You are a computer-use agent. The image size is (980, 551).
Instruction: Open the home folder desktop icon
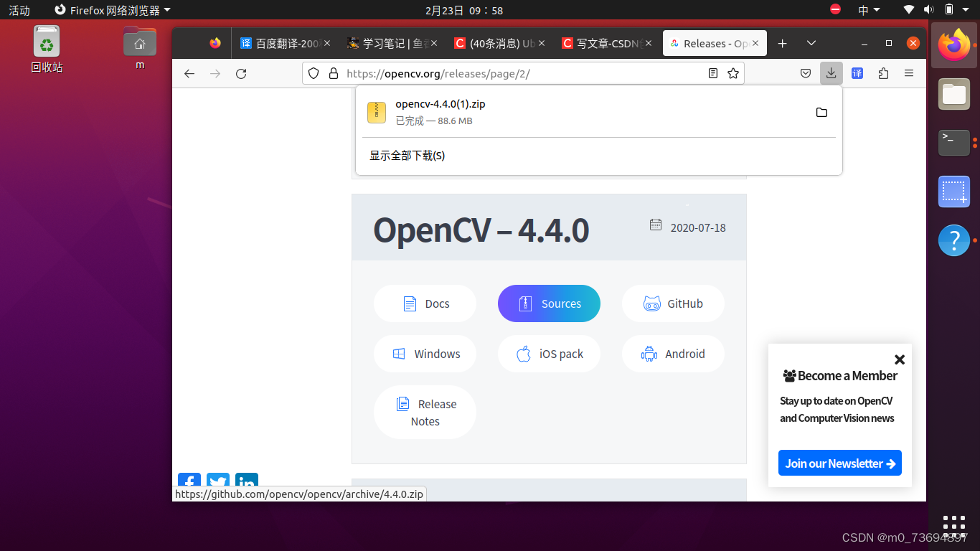(140, 47)
